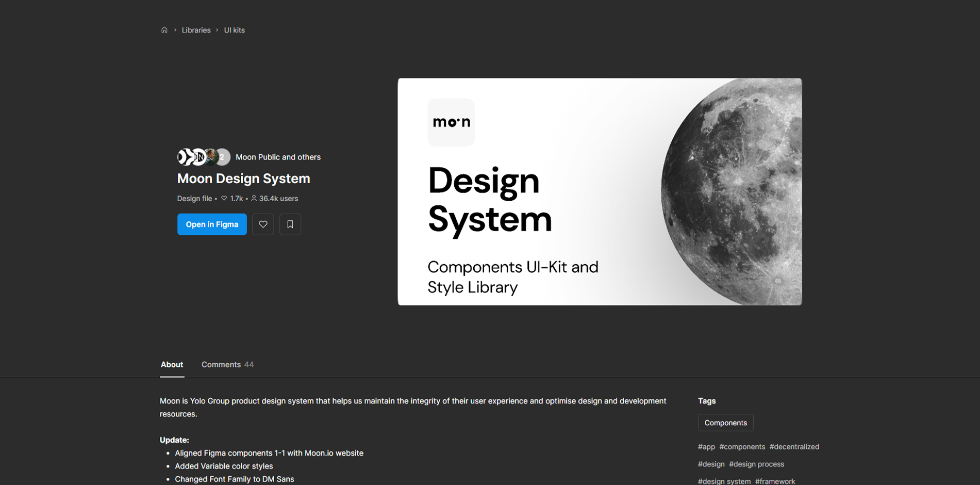Select the Components tag chip
The width and height of the screenshot is (980, 485).
[x=725, y=423]
